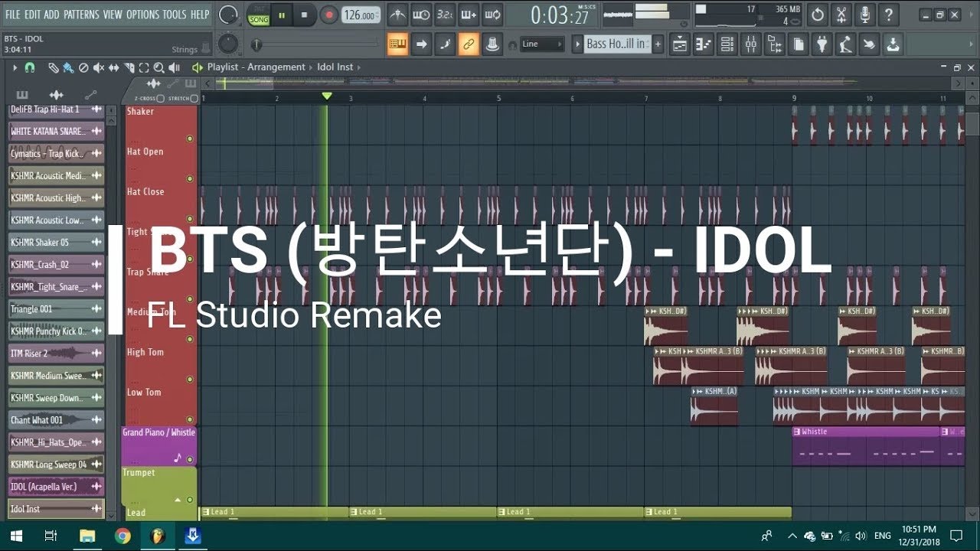Select the playlist Mute tool
980x551 pixels.
(99, 67)
